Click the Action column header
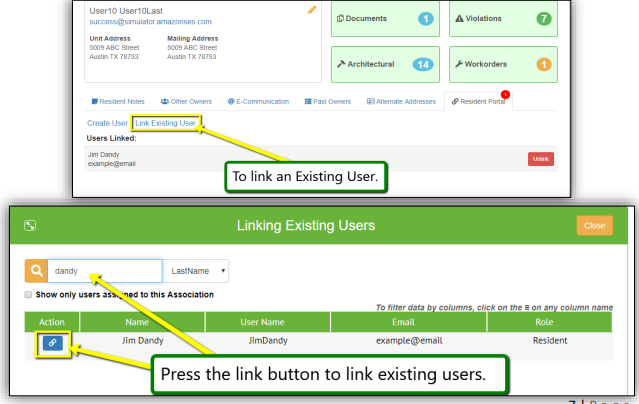Image resolution: width=639 pixels, height=404 pixels. pos(52,322)
